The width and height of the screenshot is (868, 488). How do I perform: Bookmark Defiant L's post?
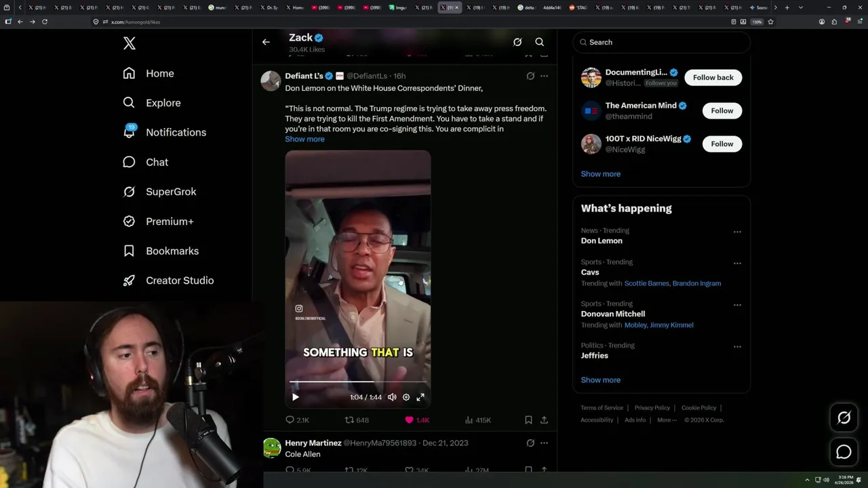528,420
